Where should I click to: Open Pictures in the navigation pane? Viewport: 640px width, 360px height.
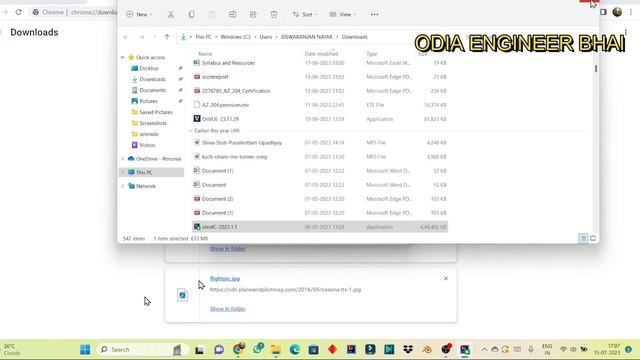[x=148, y=101]
